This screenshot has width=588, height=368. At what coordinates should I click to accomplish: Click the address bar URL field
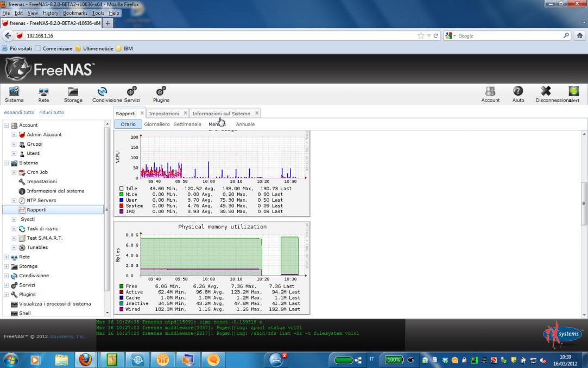[222, 36]
